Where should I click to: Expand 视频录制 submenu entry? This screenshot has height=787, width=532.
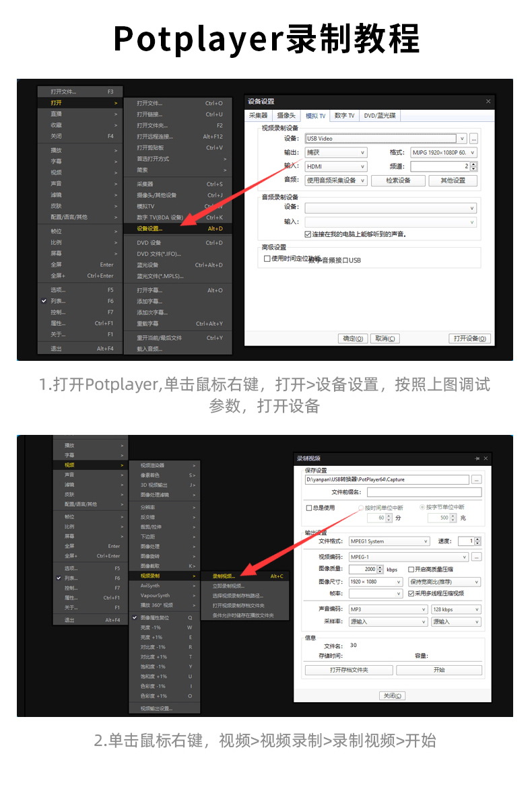pos(164,576)
